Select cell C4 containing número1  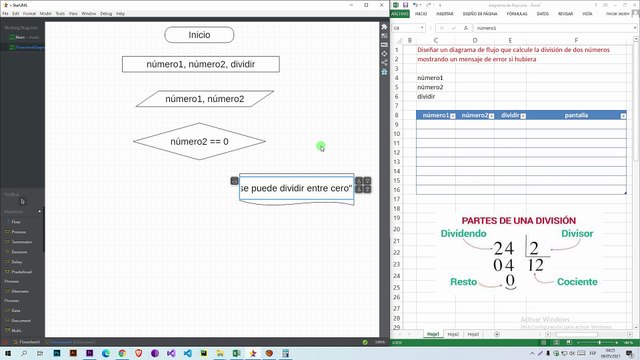click(x=436, y=78)
